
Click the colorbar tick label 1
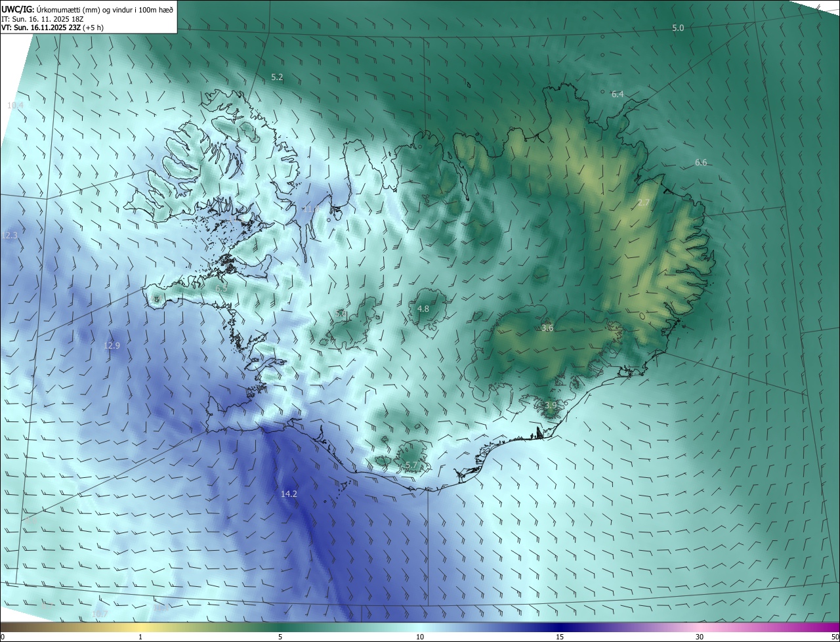pyautogui.click(x=140, y=637)
